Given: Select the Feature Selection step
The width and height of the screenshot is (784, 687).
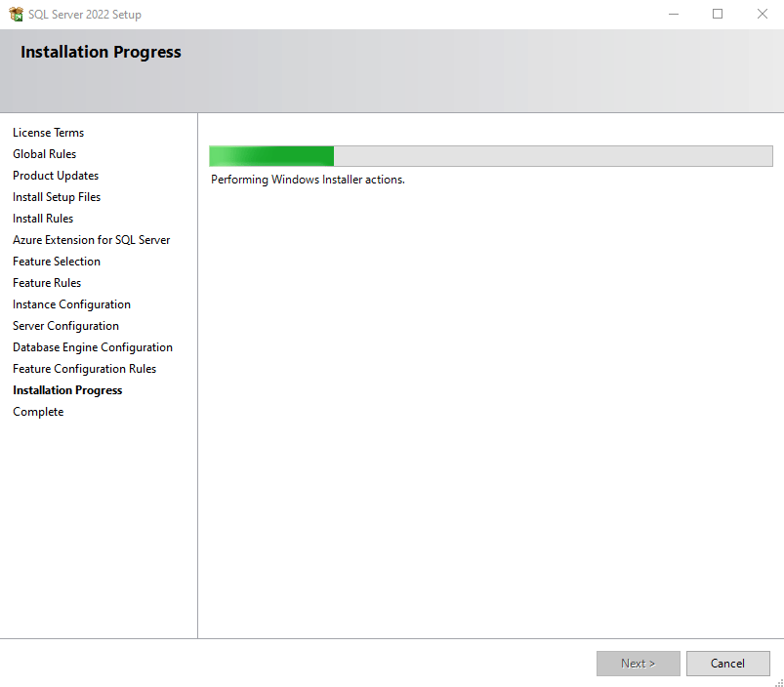Looking at the screenshot, I should pos(57,262).
